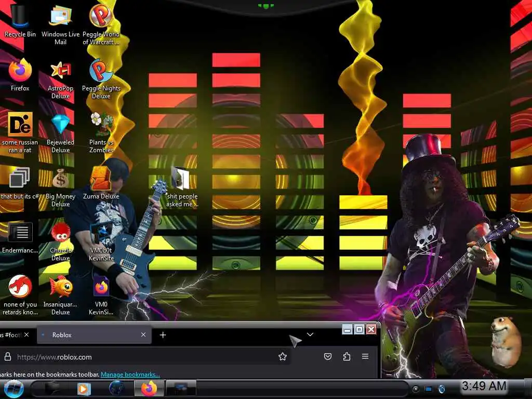This screenshot has height=399, width=532.
Task: Select the AstroPop Deluxe desktop icon
Action: pos(60,79)
